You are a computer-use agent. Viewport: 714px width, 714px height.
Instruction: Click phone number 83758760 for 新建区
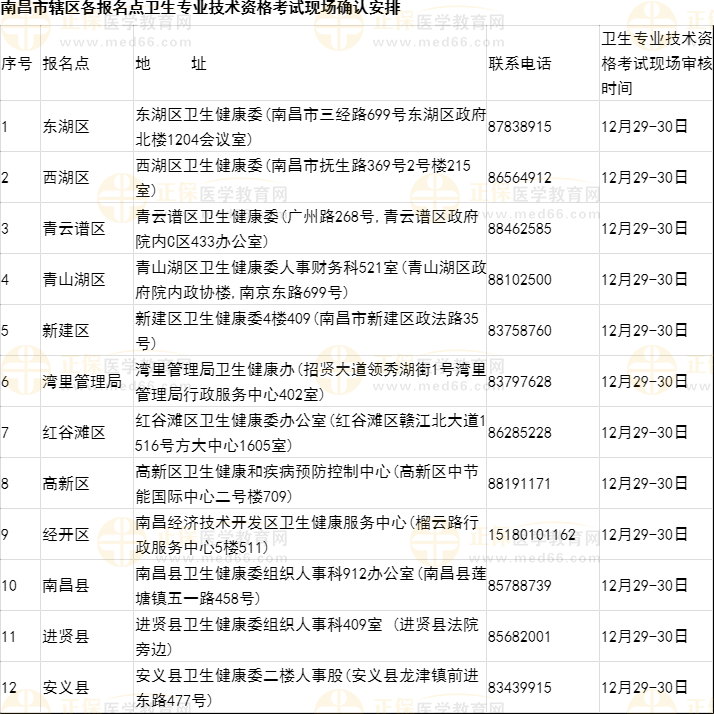[x=519, y=330]
